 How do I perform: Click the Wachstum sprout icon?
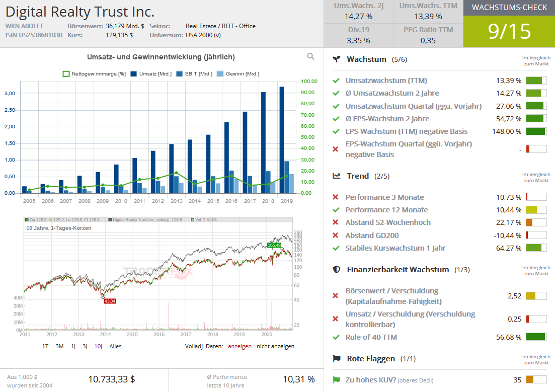coord(337,59)
